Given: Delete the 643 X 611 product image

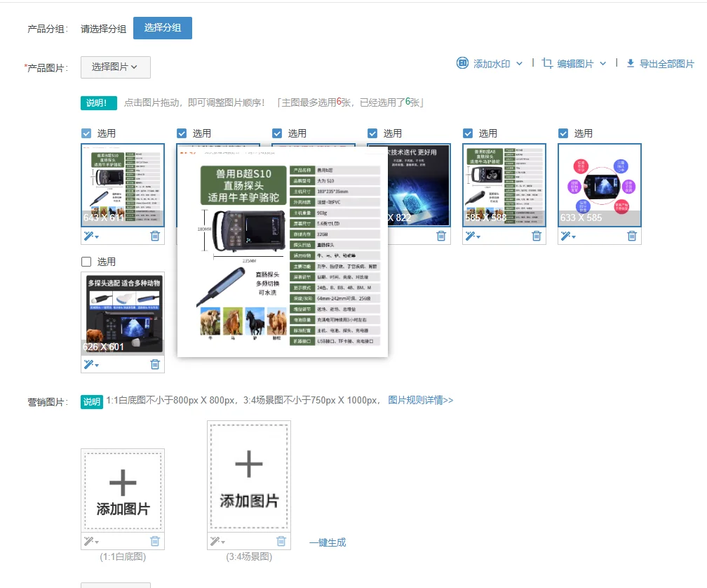Looking at the screenshot, I should point(154,236).
